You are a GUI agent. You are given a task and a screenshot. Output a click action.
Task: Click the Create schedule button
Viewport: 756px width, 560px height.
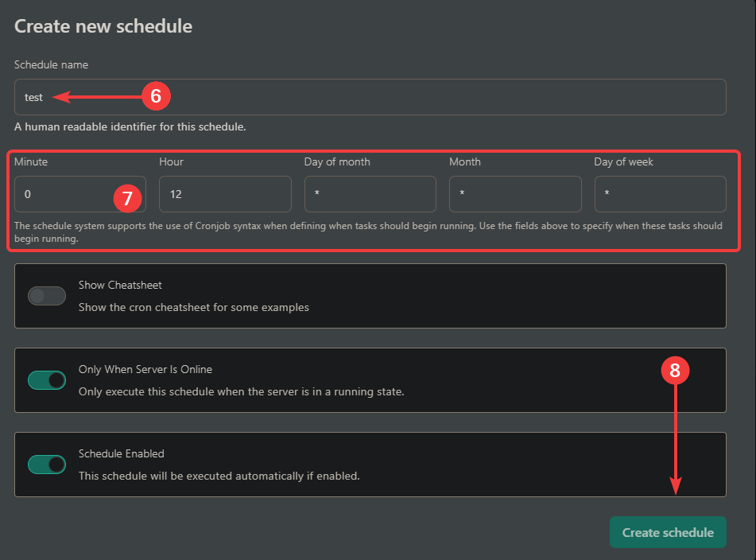668,531
